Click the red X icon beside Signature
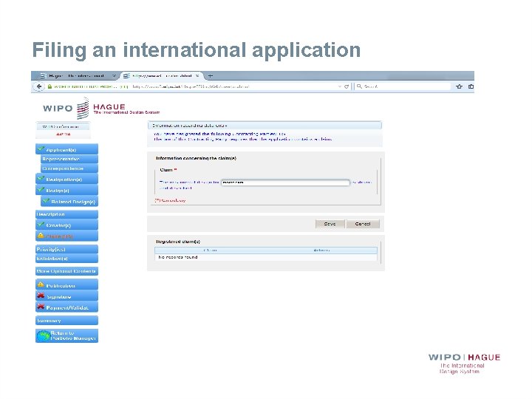 tap(41, 296)
